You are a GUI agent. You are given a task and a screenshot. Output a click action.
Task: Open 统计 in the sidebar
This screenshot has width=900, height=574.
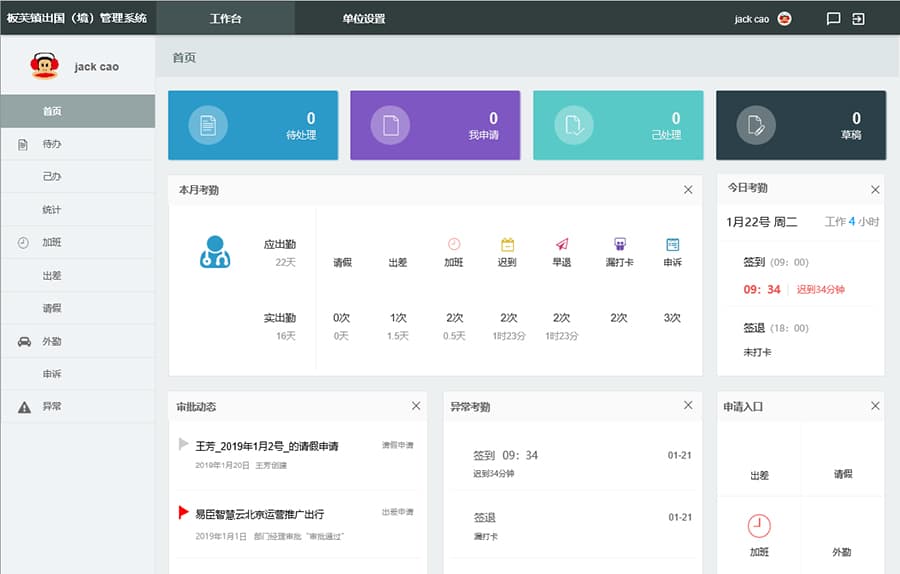77,210
